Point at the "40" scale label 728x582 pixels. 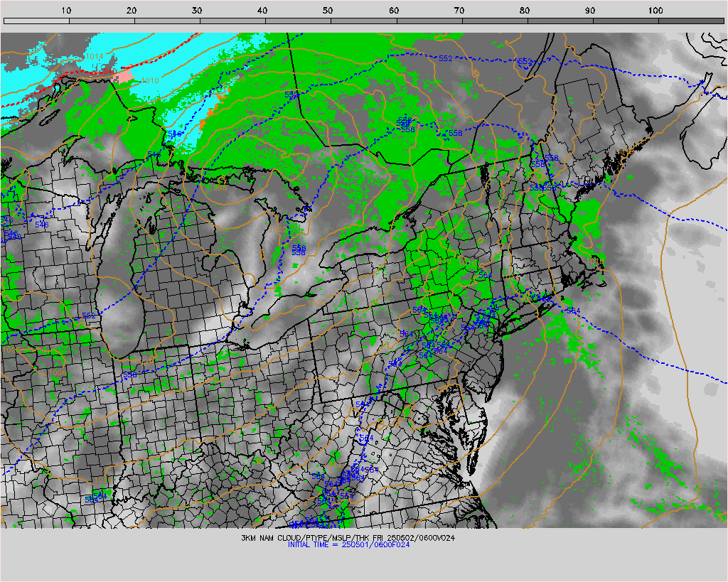tap(263, 10)
